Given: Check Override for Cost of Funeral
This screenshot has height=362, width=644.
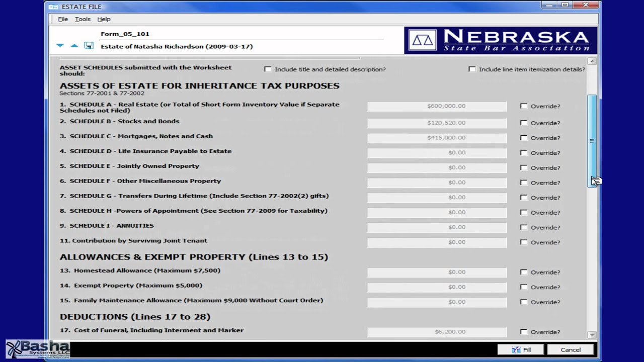Looking at the screenshot, I should (x=524, y=332).
